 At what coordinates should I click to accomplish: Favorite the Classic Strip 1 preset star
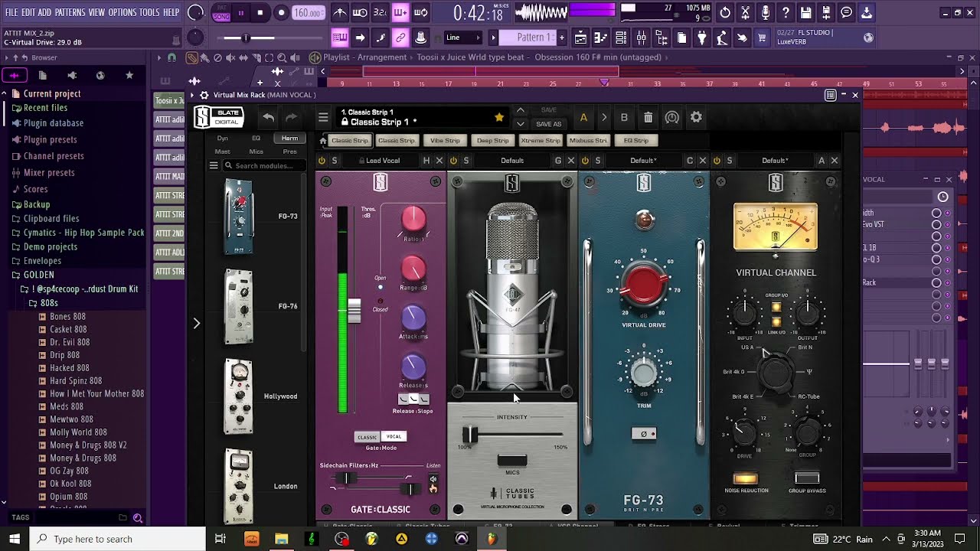point(499,117)
